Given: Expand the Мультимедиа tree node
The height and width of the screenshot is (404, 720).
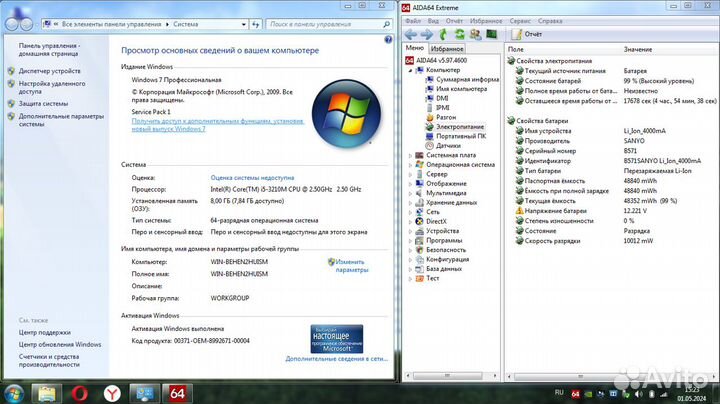Looking at the screenshot, I should pos(411,193).
